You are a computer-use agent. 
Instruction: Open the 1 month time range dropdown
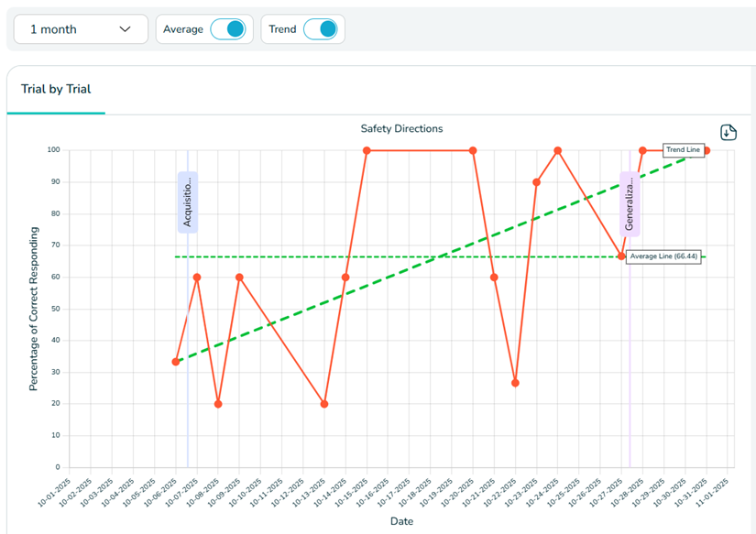tap(81, 29)
